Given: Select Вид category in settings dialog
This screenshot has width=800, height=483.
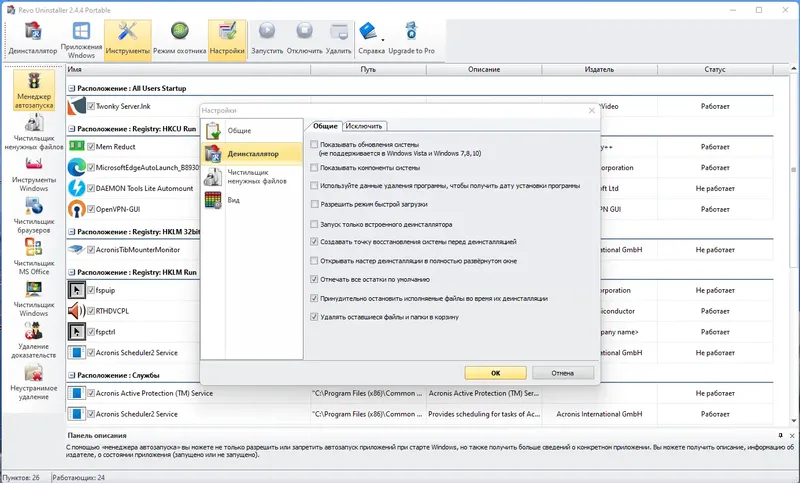Looking at the screenshot, I should click(252, 200).
